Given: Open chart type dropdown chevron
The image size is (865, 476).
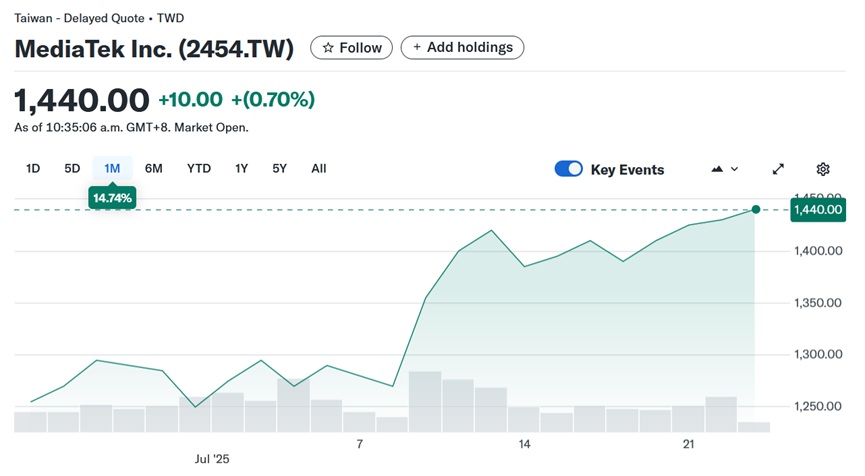Looking at the screenshot, I should pyautogui.click(x=735, y=169).
